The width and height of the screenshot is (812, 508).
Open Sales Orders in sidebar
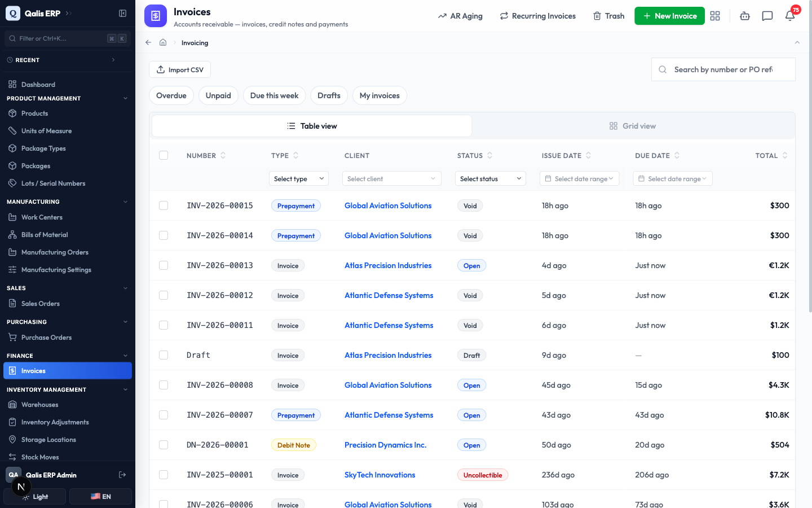68,303
